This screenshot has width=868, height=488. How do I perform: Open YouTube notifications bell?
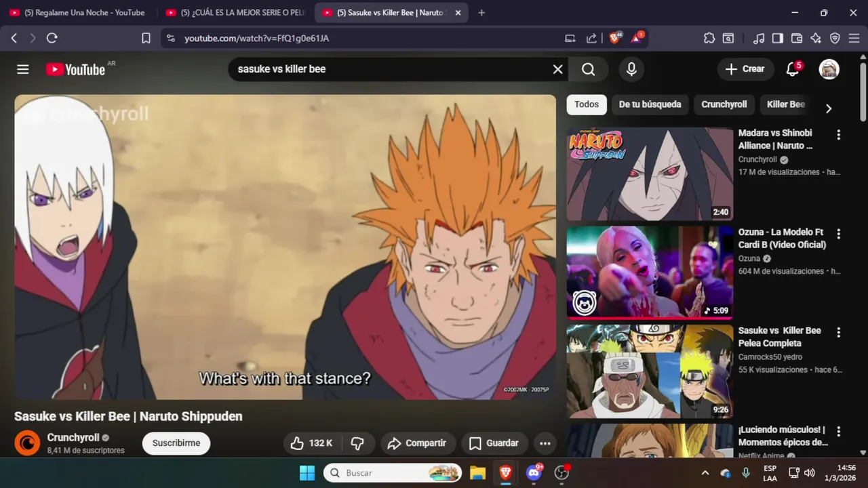click(792, 69)
